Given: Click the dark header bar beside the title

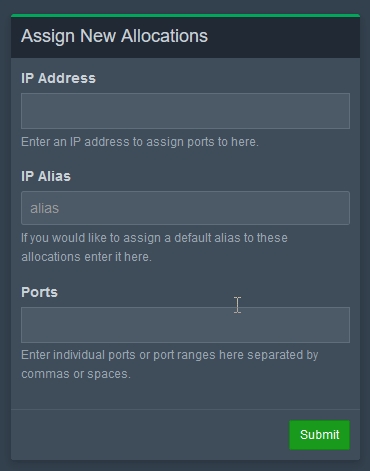Looking at the screenshot, I should coord(283,37).
